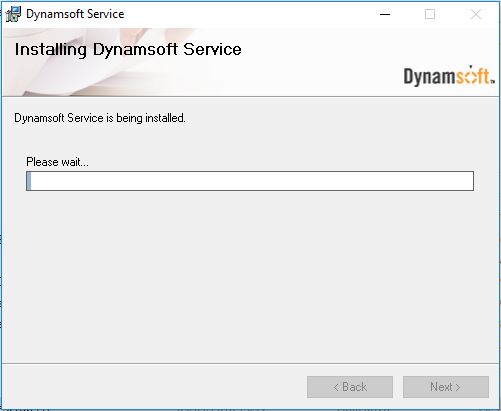
Task: Minimize the Dynamsoft Service installer window
Action: pyautogui.click(x=385, y=14)
